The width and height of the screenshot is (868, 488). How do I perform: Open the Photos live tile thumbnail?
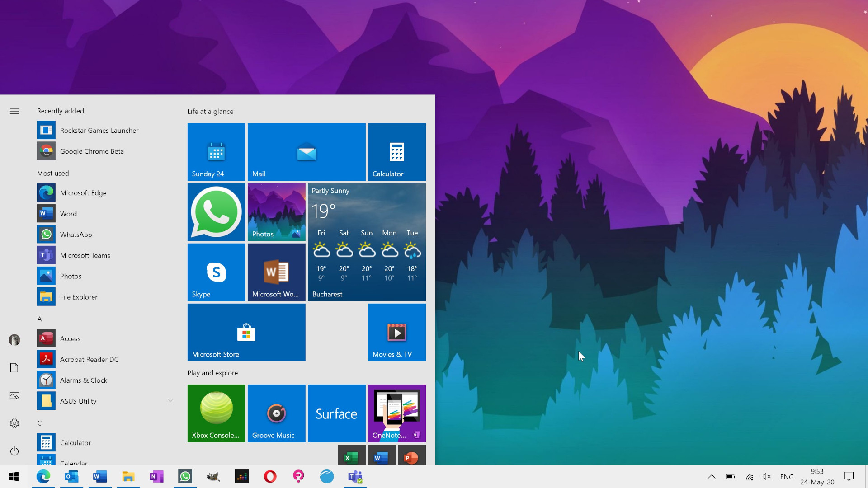tap(276, 212)
